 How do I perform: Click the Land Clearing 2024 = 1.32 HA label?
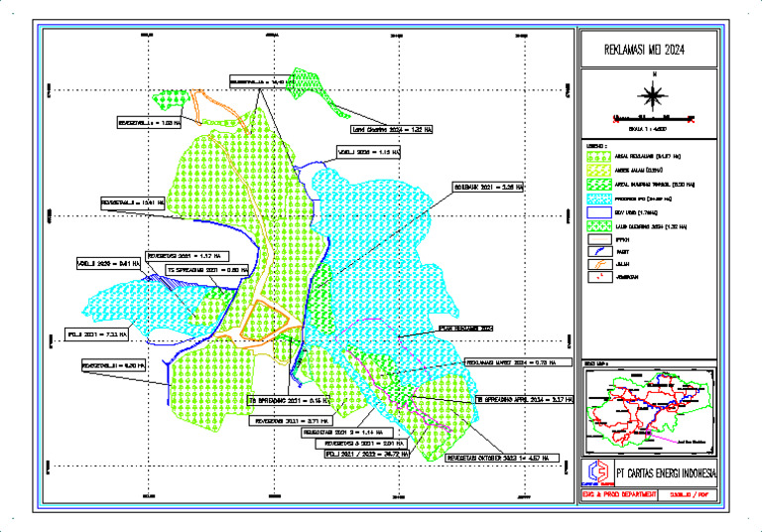coord(392,130)
